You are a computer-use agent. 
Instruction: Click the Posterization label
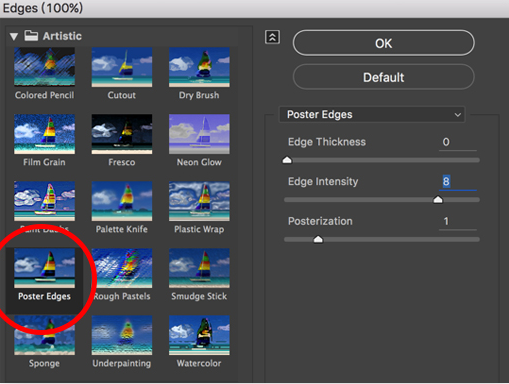coord(320,221)
